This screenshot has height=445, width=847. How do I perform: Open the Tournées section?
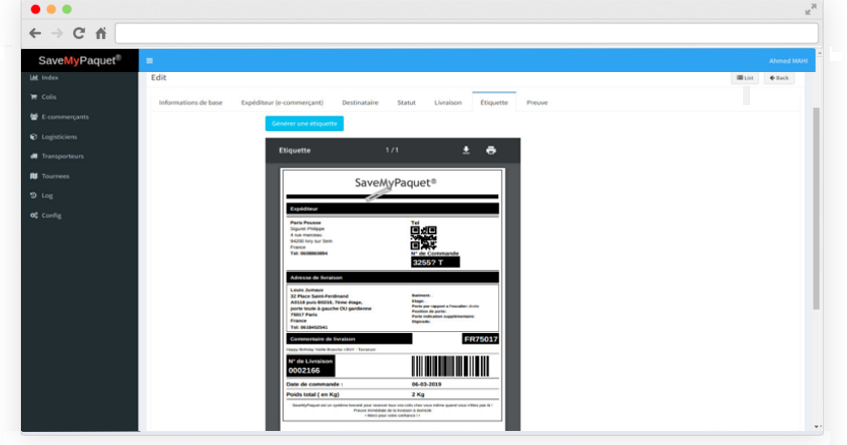[56, 176]
